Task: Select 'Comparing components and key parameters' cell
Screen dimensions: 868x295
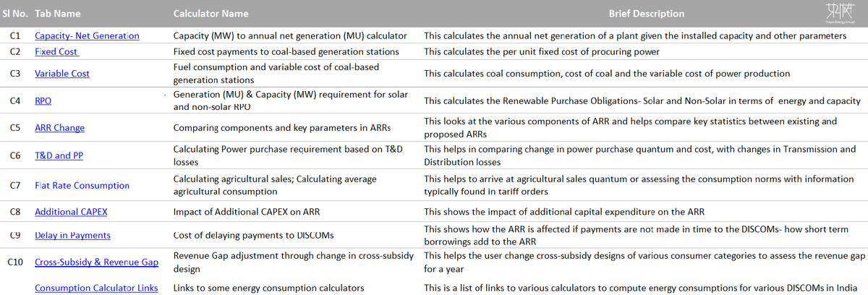Action: (282, 128)
